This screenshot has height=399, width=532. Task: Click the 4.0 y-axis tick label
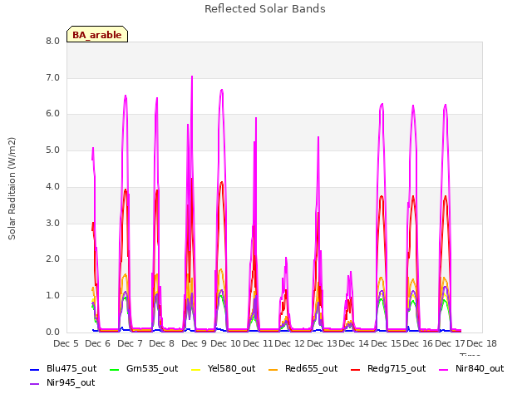52,186
